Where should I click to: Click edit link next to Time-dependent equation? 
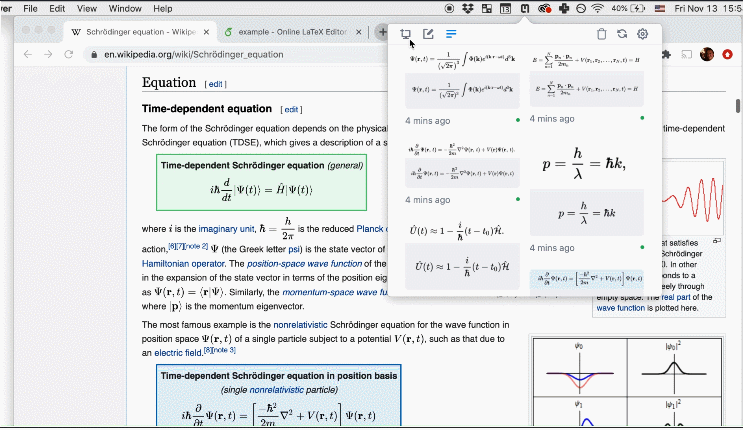(291, 109)
